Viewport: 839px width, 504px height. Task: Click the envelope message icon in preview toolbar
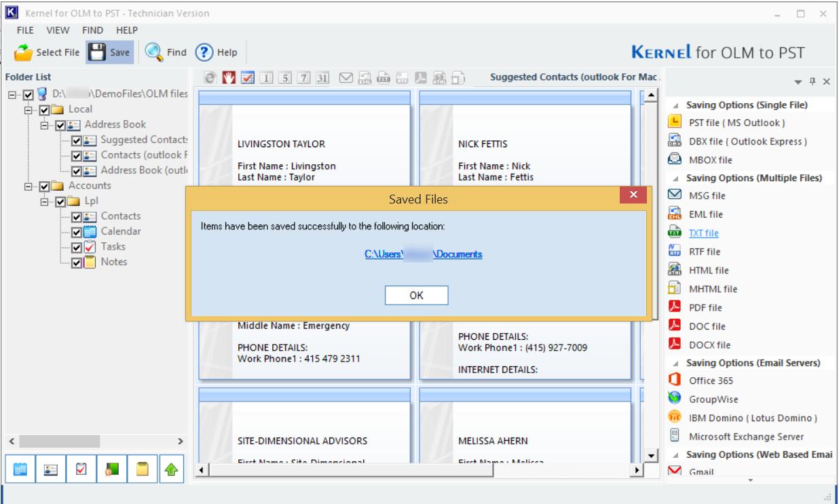(346, 78)
